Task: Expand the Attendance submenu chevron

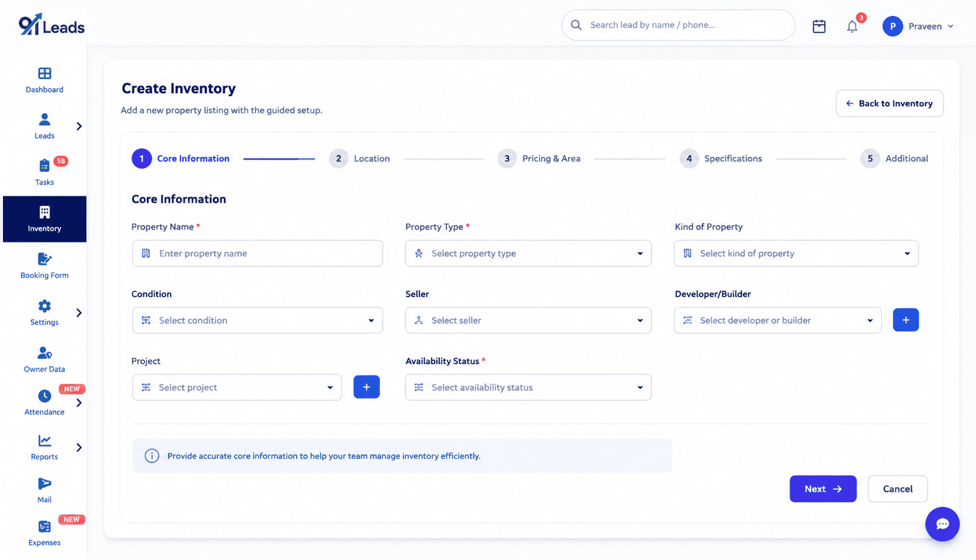Action: 79,403
